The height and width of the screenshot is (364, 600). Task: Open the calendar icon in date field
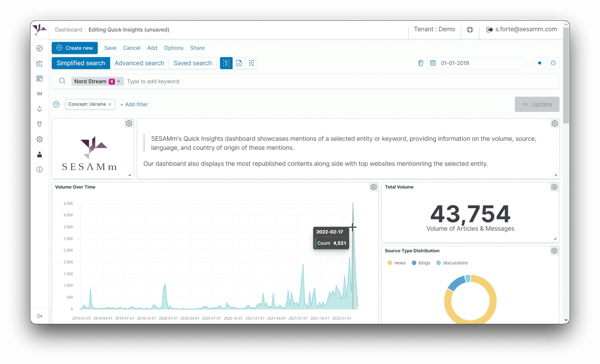(x=433, y=63)
